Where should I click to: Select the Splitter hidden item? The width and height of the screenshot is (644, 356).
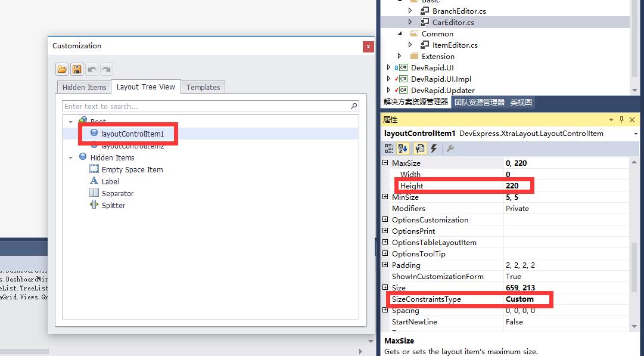(113, 205)
